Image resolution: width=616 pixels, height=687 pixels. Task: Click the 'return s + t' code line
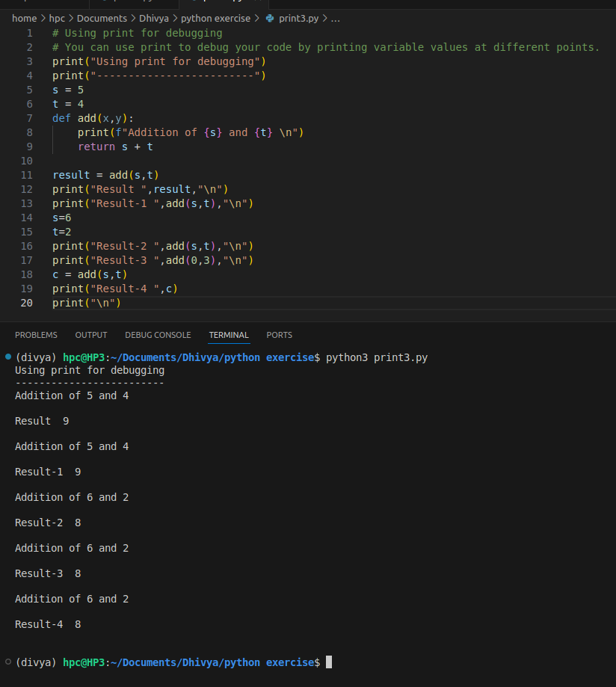[115, 147]
